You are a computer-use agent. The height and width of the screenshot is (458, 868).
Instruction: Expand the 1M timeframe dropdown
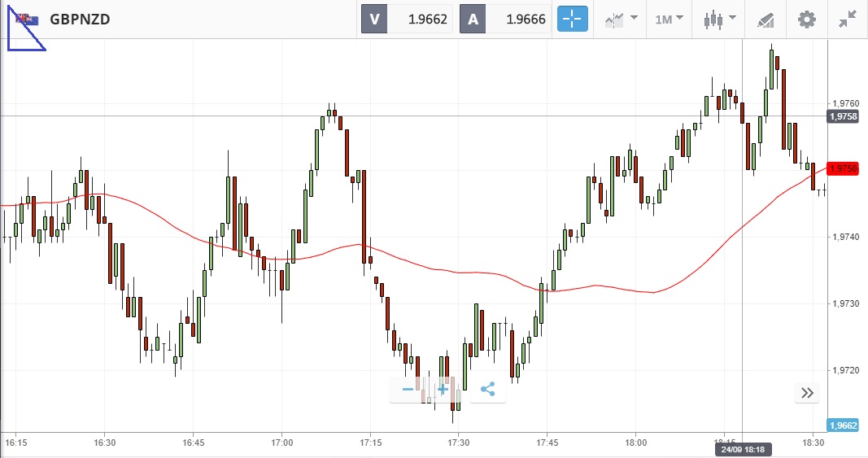click(x=669, y=19)
